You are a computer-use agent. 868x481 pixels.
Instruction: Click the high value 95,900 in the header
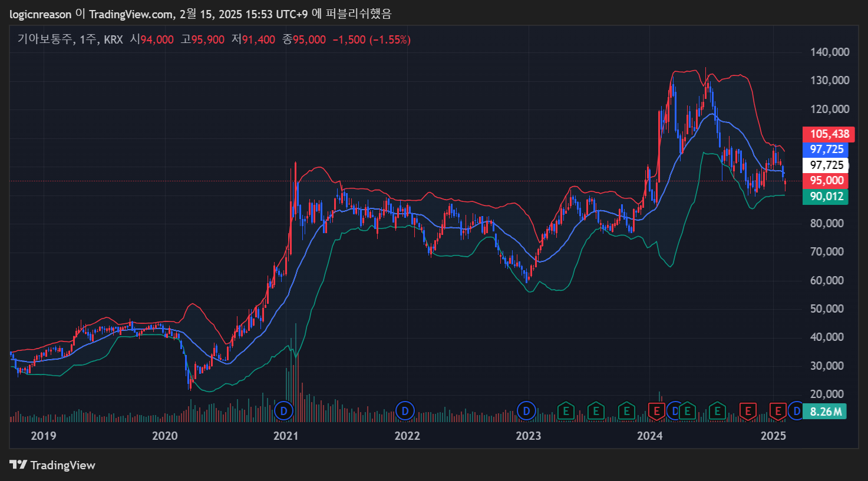click(208, 39)
